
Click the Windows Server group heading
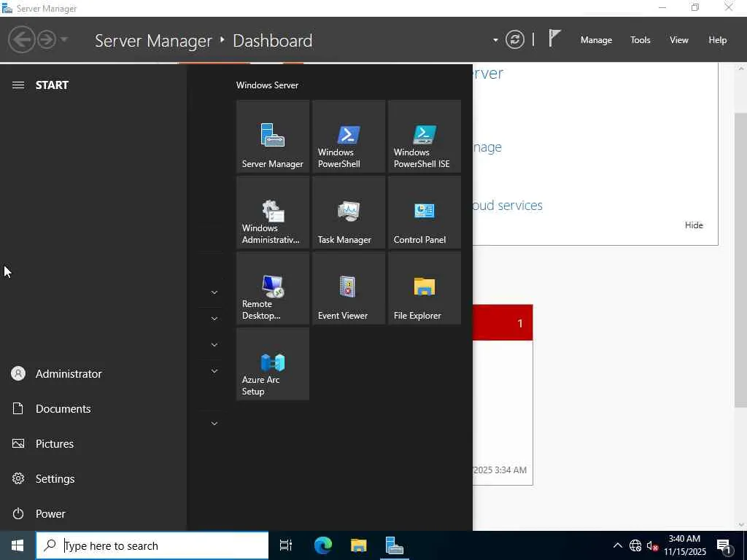(x=267, y=85)
